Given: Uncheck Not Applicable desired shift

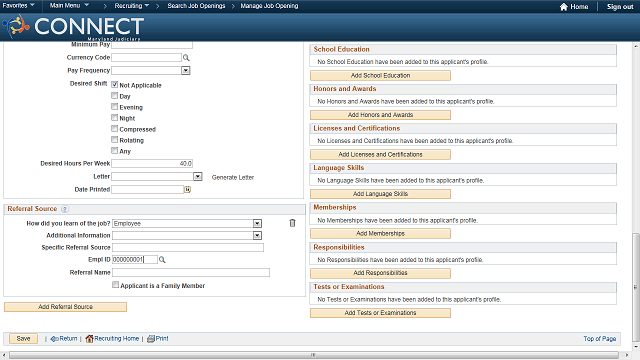Looking at the screenshot, I should [115, 84].
